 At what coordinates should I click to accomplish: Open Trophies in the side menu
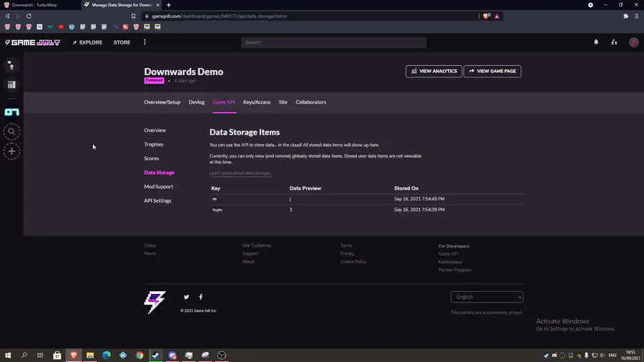154,145
